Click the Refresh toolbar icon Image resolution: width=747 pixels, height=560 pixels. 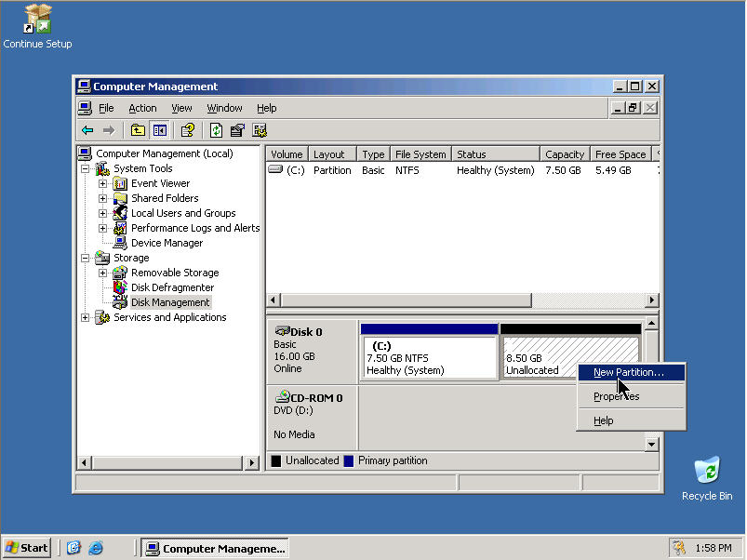coord(216,130)
